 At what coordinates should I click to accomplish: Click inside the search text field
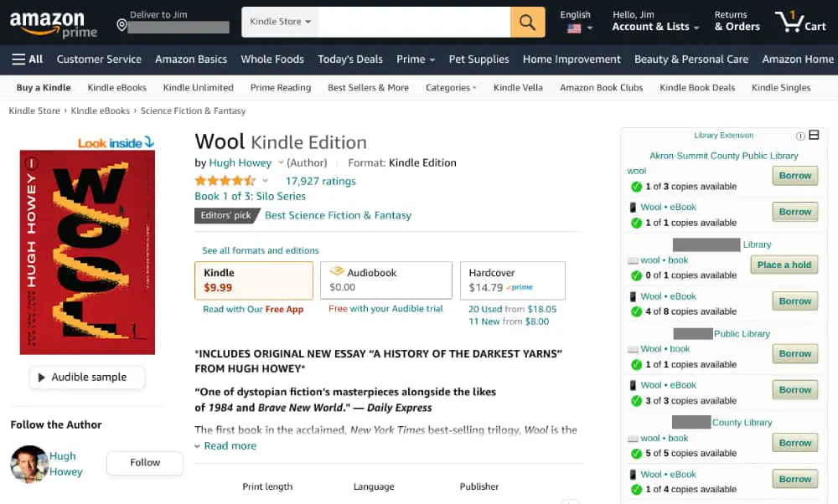pos(414,22)
